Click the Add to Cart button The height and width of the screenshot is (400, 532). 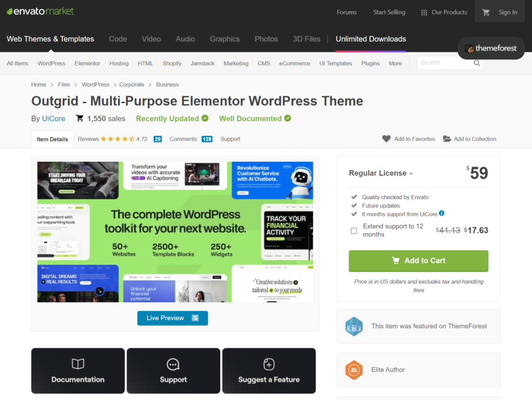click(418, 261)
